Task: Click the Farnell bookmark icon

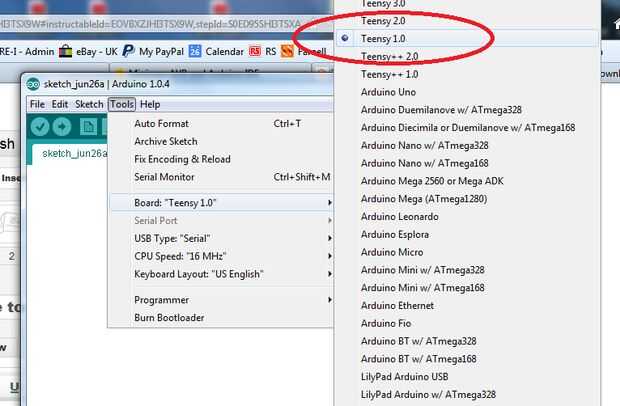Action: (287, 51)
